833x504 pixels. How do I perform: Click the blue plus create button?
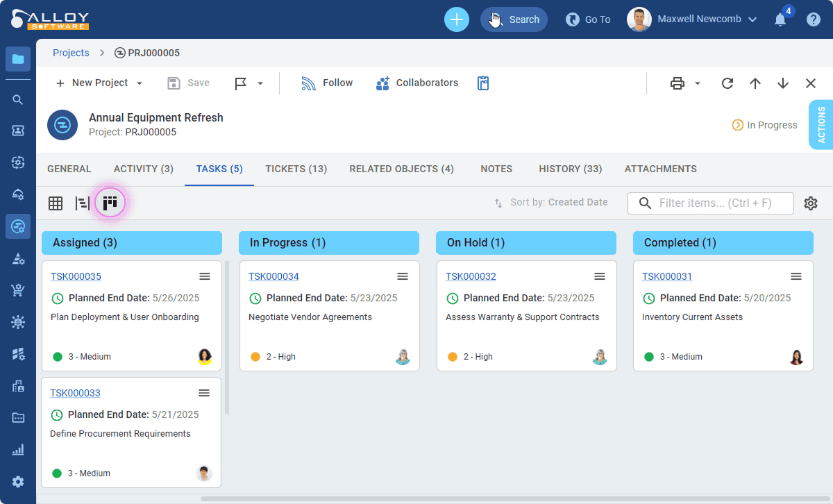click(456, 19)
